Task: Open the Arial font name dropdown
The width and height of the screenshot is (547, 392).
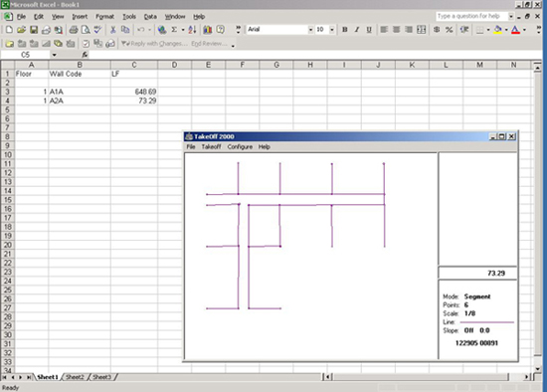Action: tap(310, 30)
